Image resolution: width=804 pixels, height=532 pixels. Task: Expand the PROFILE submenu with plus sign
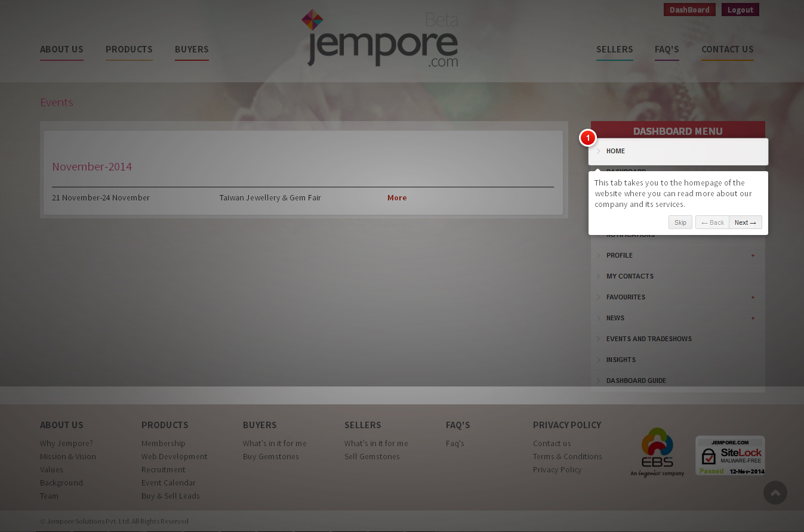coord(753,255)
